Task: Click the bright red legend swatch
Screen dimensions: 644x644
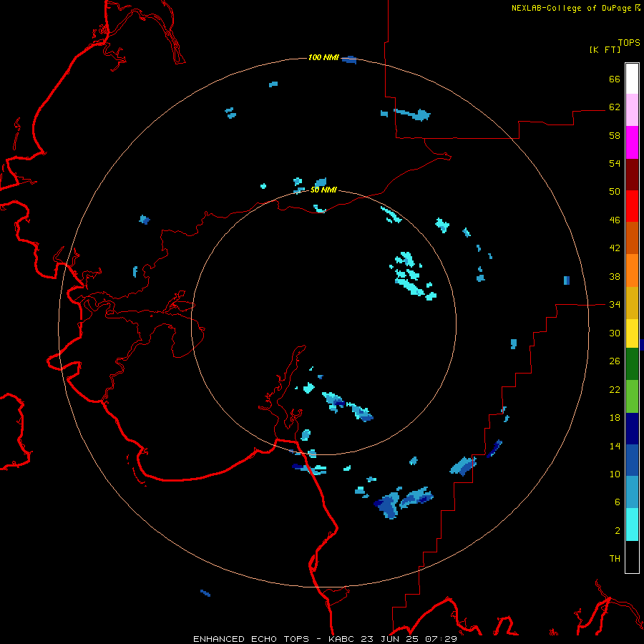Action: pos(632,206)
